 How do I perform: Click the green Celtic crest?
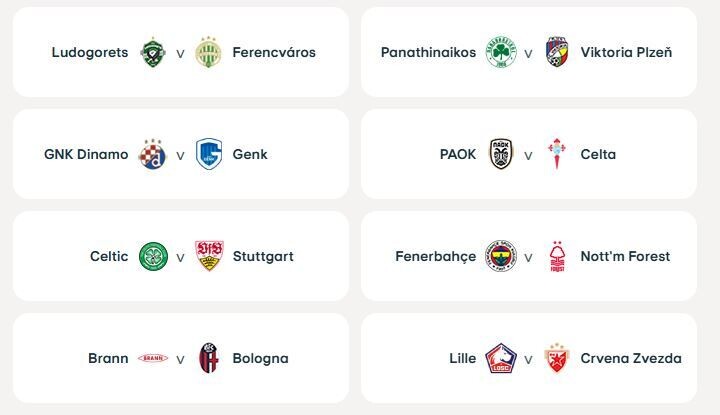click(x=153, y=256)
